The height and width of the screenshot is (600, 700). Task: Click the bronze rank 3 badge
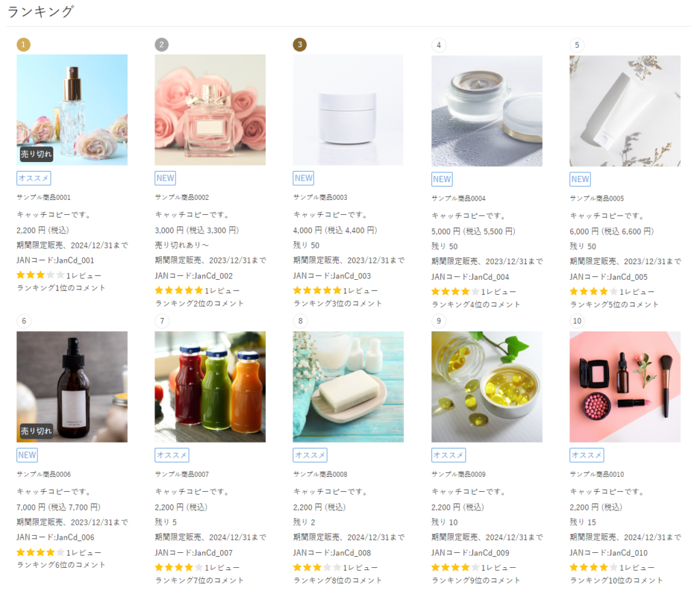[299, 45]
